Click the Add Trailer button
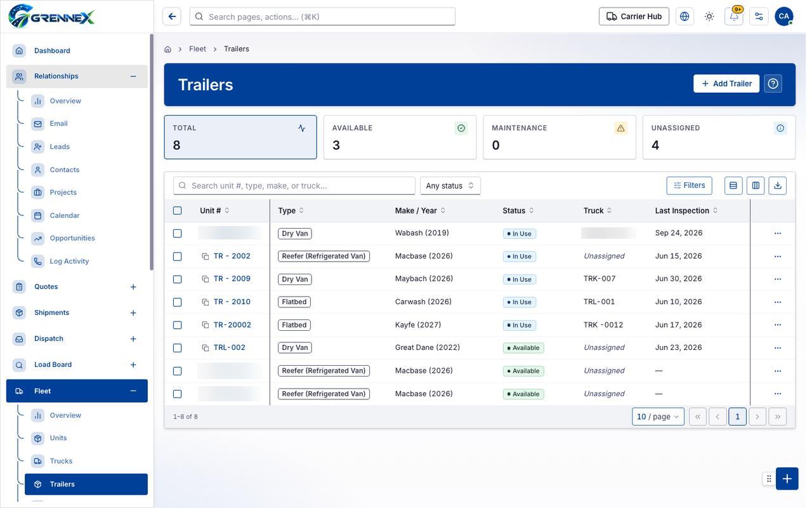This screenshot has width=812, height=508. (x=726, y=84)
